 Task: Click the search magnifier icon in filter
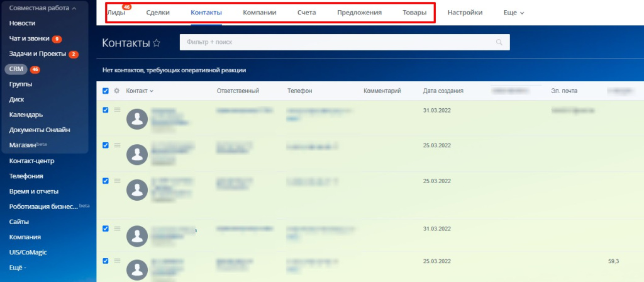coord(499,42)
